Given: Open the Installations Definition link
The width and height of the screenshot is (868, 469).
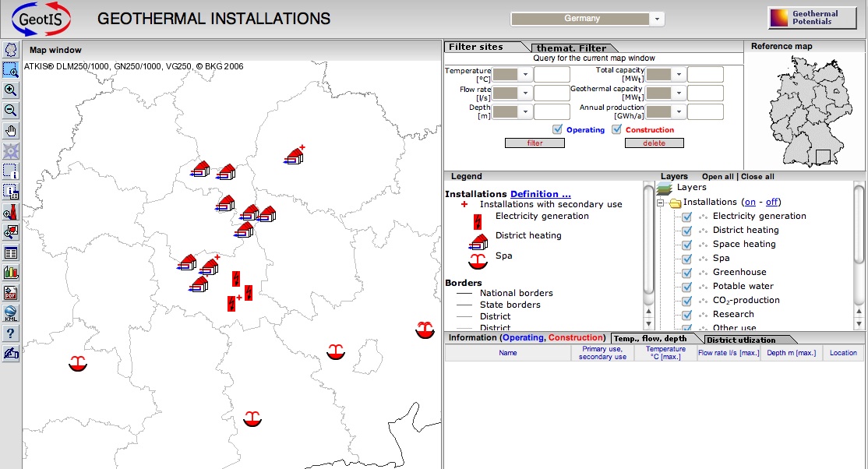Looking at the screenshot, I should [x=539, y=194].
